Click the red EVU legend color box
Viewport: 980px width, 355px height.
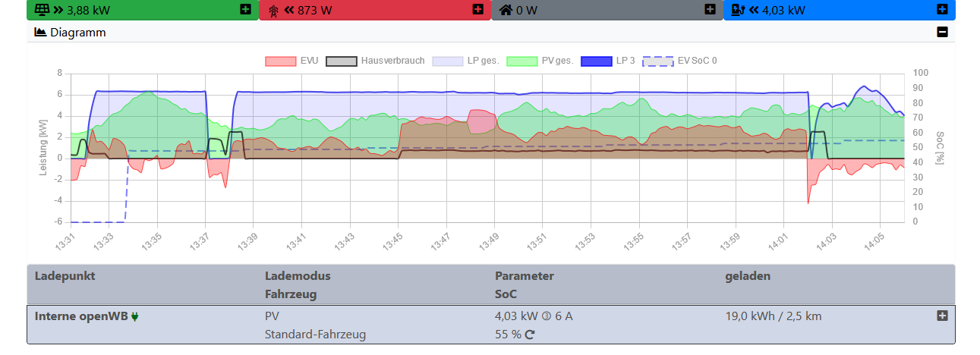280,61
